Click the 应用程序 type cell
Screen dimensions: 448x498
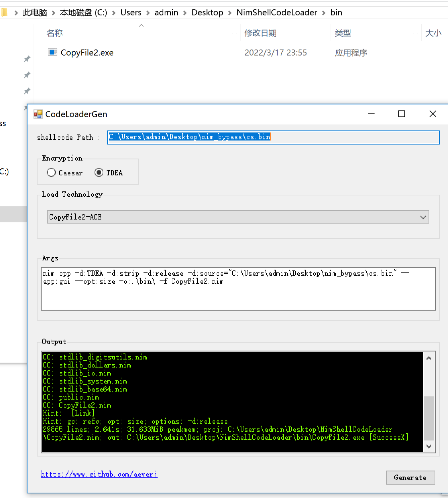click(351, 53)
